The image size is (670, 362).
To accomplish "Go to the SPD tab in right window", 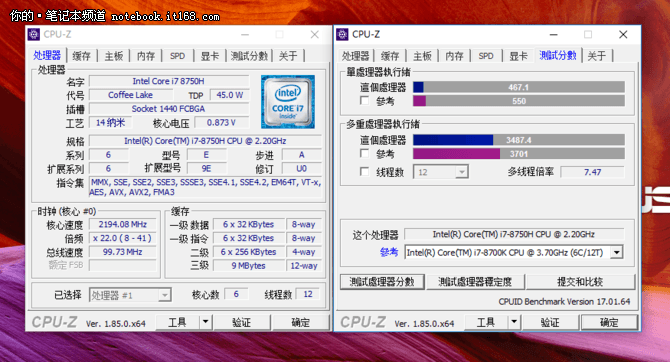I will (486, 56).
